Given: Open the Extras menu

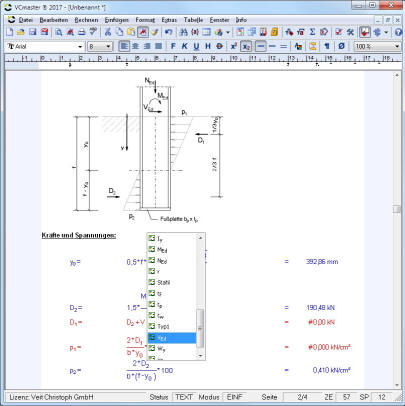Looking at the screenshot, I should tap(169, 20).
